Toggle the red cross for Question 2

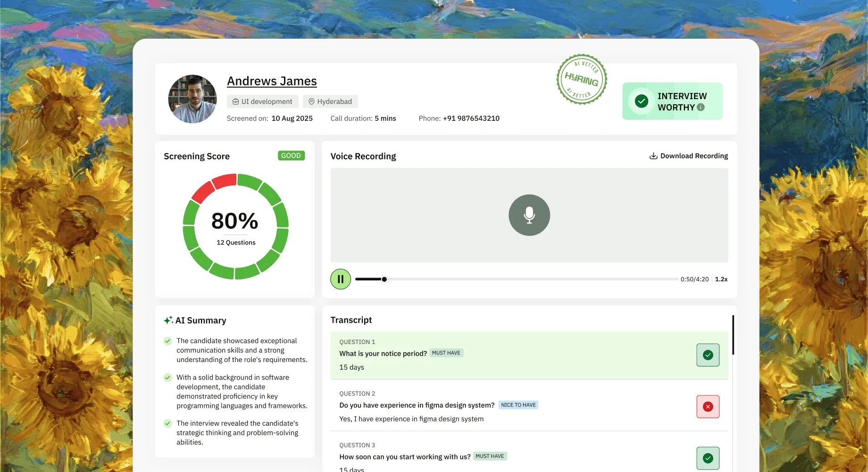[x=708, y=406]
